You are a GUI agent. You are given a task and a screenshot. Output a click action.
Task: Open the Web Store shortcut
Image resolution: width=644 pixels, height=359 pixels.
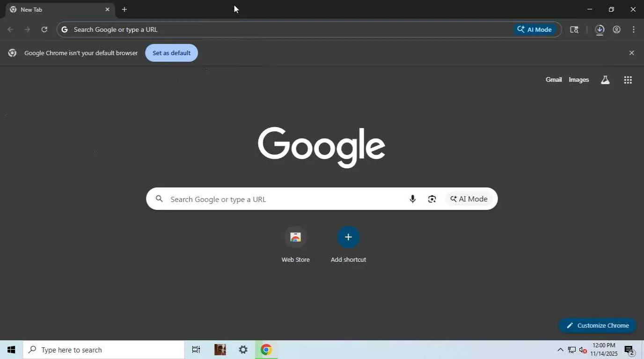[x=295, y=244]
